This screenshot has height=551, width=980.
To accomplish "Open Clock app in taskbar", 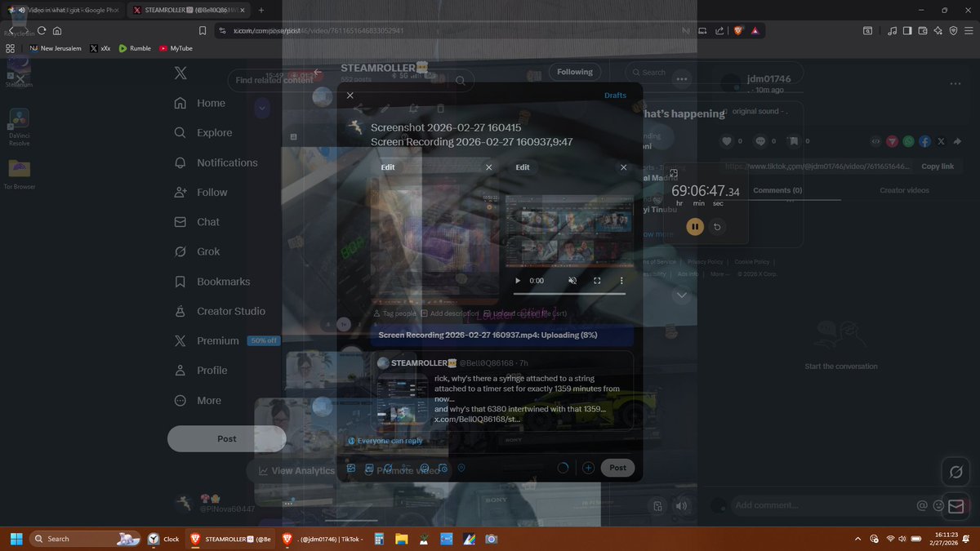I will click(163, 539).
